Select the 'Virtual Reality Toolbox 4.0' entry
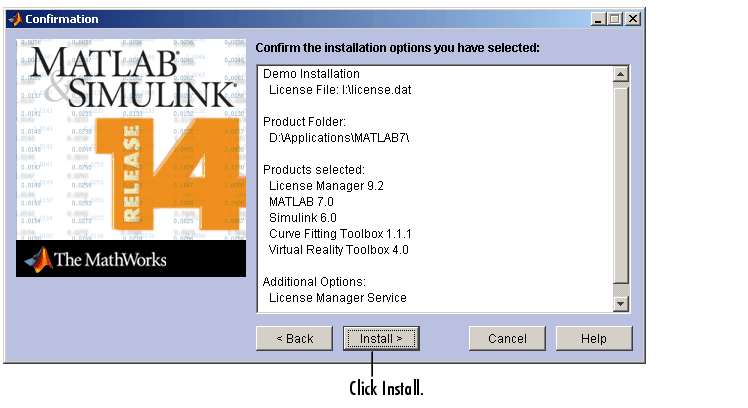 339,250
